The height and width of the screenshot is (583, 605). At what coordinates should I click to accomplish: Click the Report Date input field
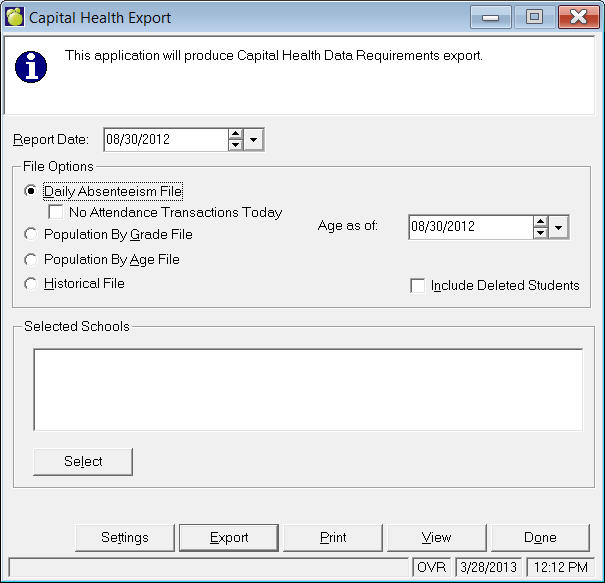[x=165, y=140]
